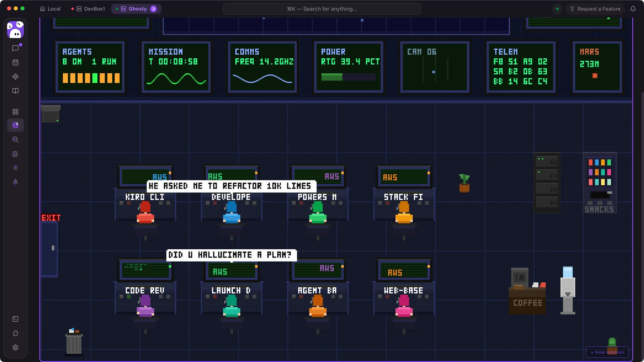This screenshot has height=362, width=644.
Task: Click the highlighted purple globe icon
Action: pos(15,125)
